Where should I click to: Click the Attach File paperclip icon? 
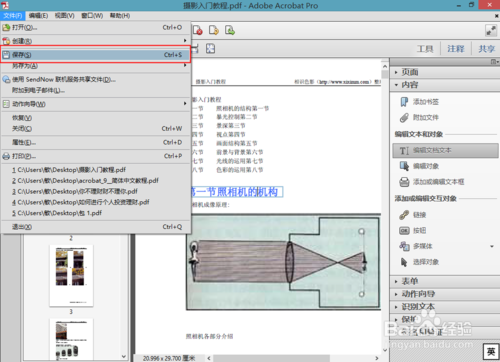(404, 117)
